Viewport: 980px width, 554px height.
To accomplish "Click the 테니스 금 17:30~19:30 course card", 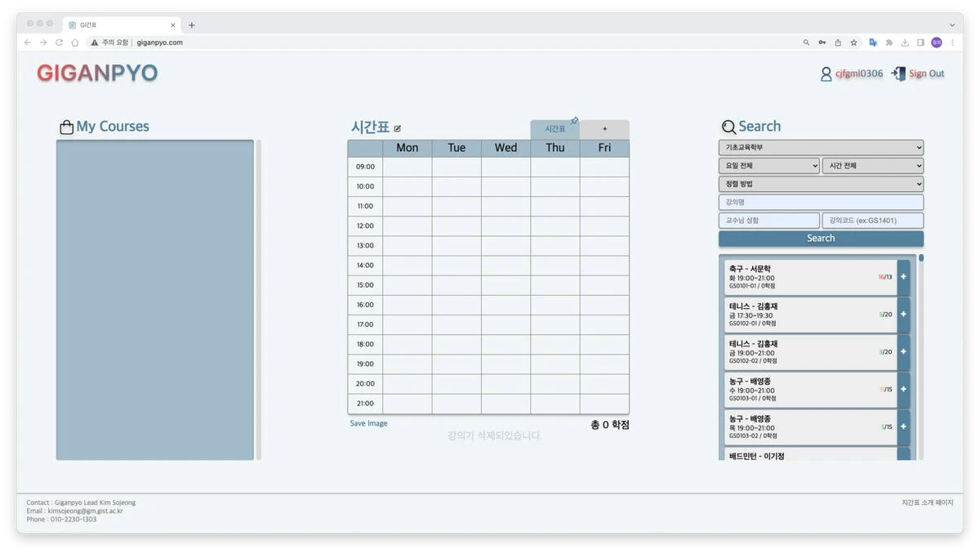I will [811, 315].
